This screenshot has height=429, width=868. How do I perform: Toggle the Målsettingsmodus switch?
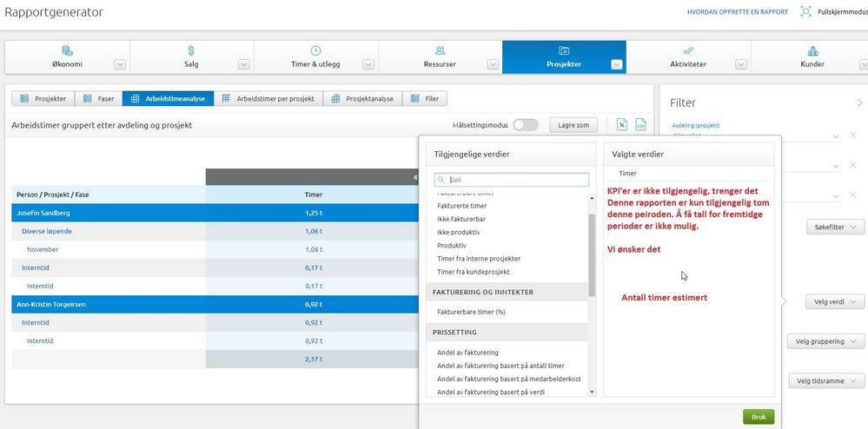526,125
